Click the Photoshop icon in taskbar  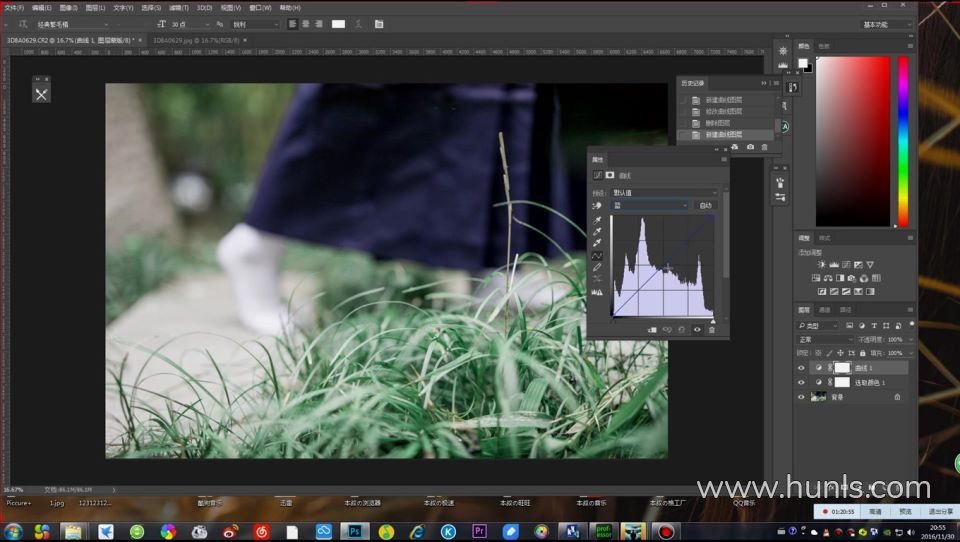(x=355, y=531)
